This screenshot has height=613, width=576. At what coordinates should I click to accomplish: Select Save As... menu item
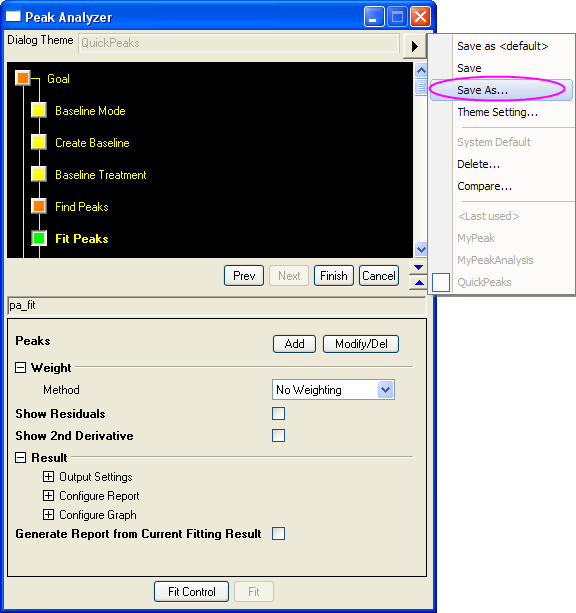point(502,90)
